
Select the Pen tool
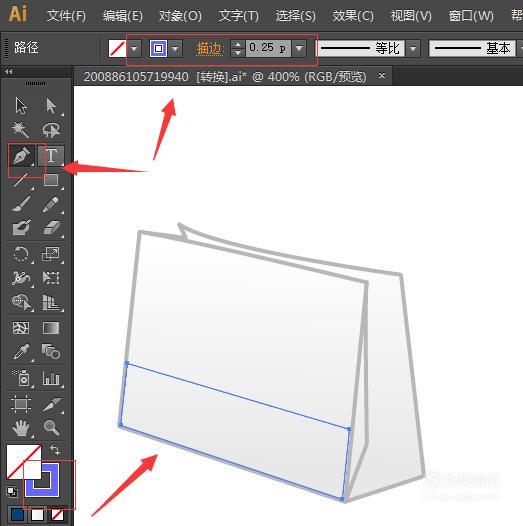21,156
